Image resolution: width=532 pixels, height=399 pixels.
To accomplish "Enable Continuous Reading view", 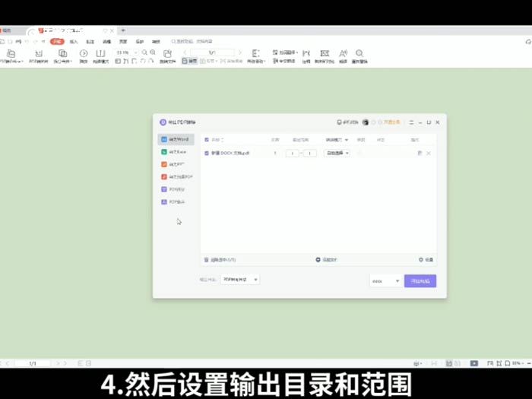I will (x=231, y=61).
